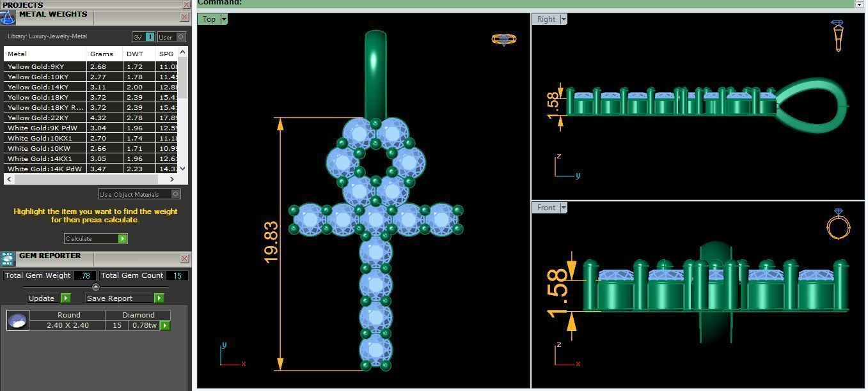Click the Total Gem Weight value .78

(x=84, y=275)
